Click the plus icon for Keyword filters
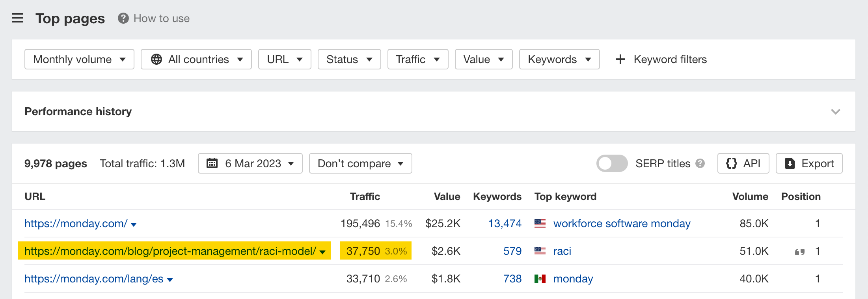The image size is (868, 299). (x=620, y=59)
